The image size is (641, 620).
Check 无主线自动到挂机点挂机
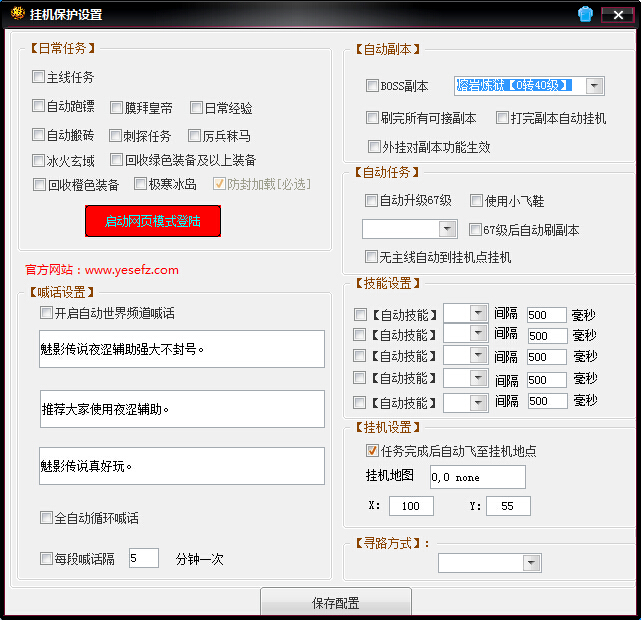[x=371, y=257]
